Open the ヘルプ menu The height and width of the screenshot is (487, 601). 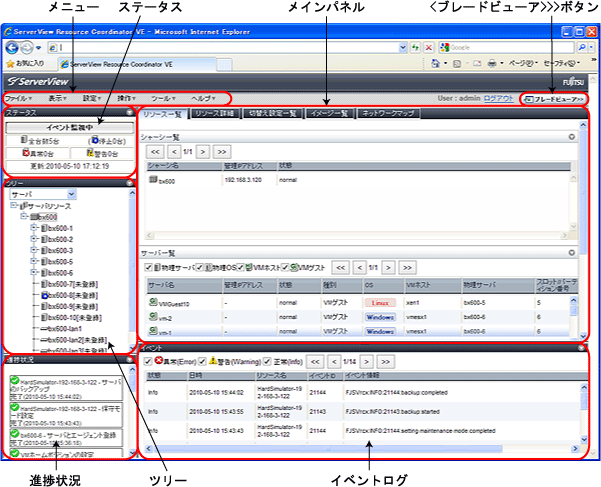click(x=203, y=99)
